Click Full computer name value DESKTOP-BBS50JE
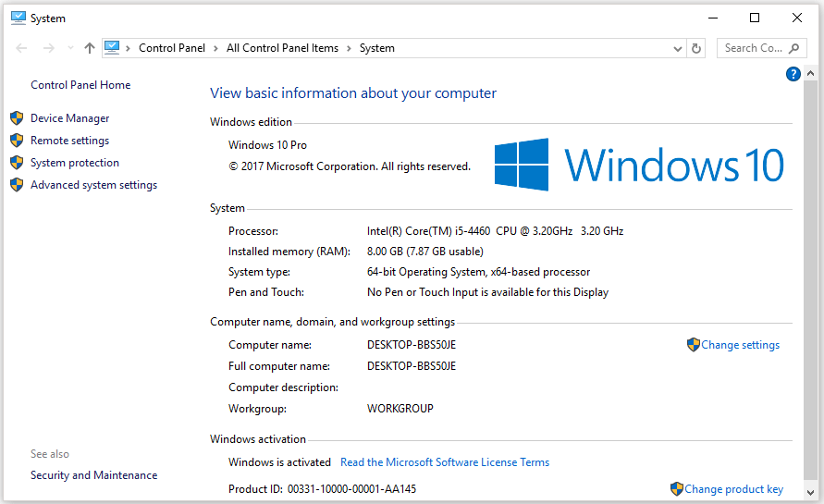Image resolution: width=824 pixels, height=504 pixels. tap(412, 366)
